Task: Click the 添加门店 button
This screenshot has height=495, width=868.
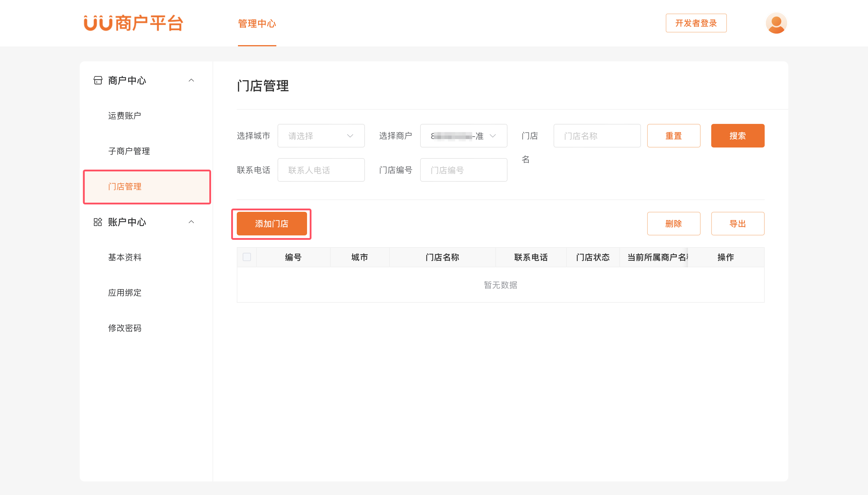Action: 272,224
